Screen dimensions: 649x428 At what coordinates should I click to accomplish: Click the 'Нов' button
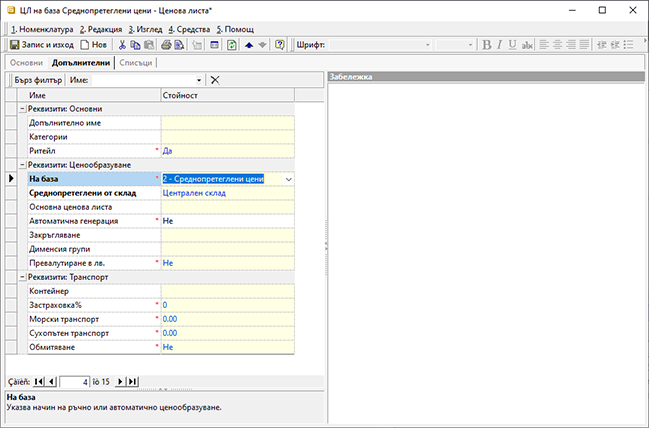pos(93,45)
